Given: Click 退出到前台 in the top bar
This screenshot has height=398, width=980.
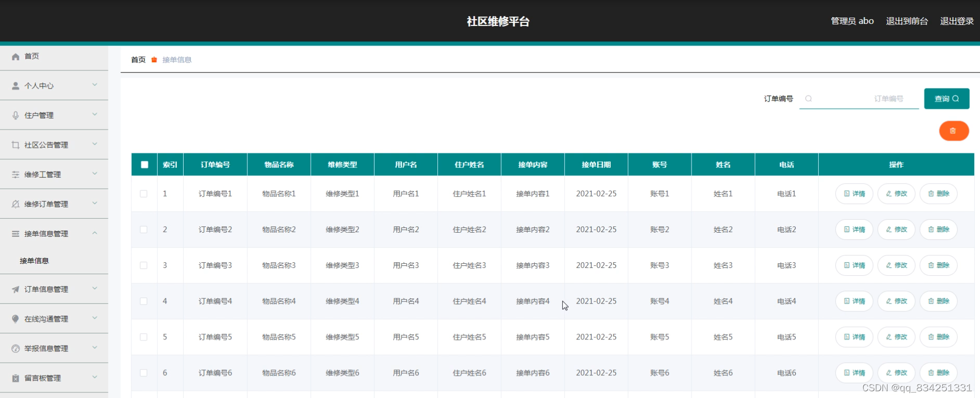Looking at the screenshot, I should tap(907, 21).
